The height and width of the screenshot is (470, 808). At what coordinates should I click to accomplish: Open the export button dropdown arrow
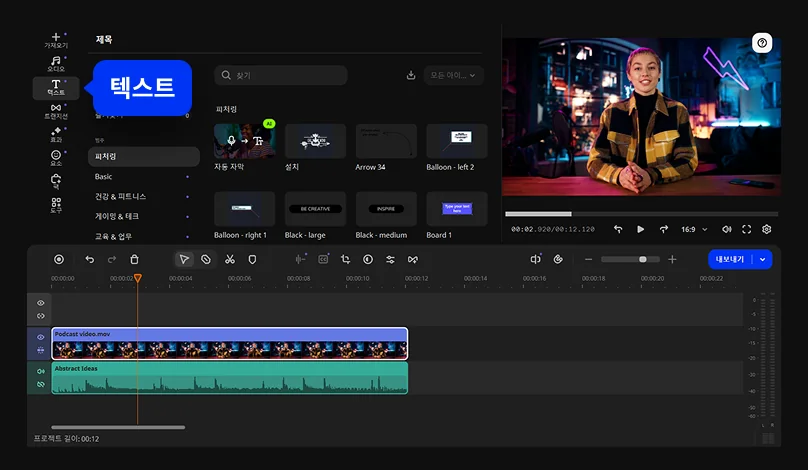[x=764, y=259]
